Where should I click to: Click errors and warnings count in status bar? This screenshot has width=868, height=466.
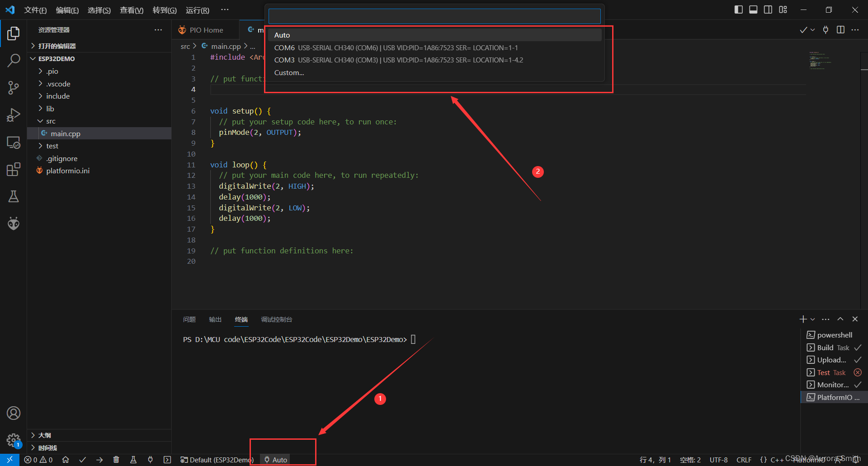38,460
